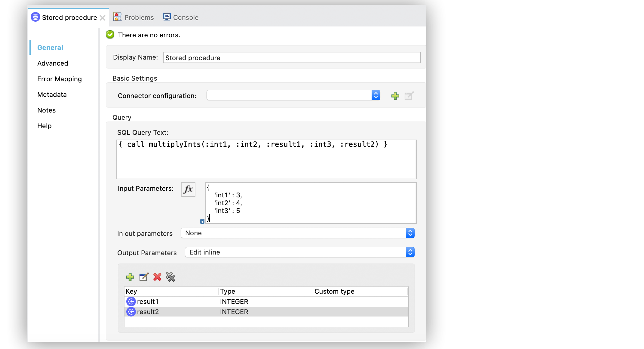The width and height of the screenshot is (644, 349).
Task: Select the Advanced section
Action: (52, 63)
